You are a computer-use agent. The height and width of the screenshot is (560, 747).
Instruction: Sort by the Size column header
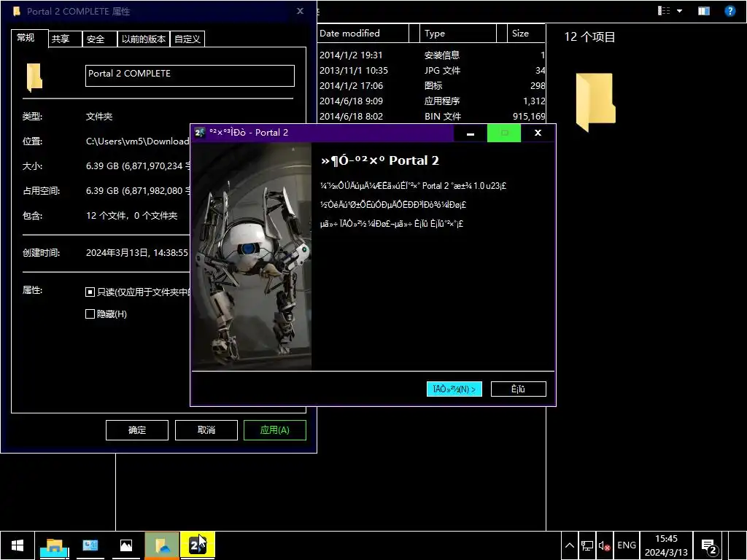tap(526, 34)
